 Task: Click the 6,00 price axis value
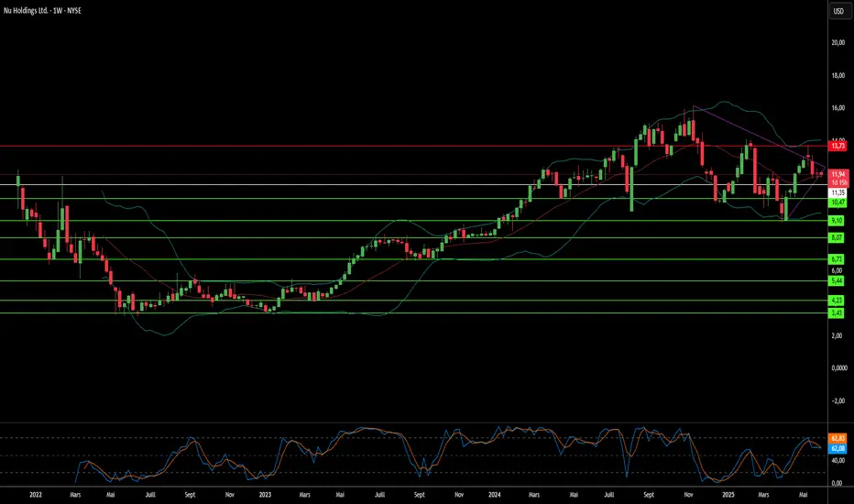[x=837, y=270]
